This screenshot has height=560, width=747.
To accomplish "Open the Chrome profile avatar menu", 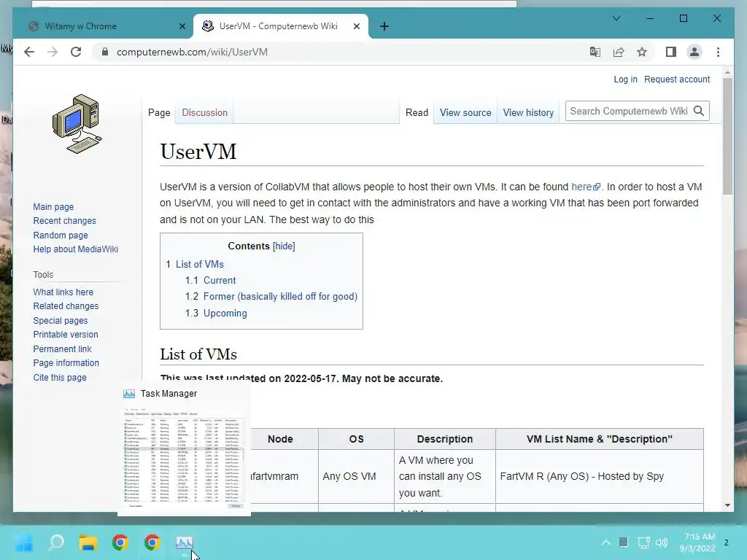I will point(694,52).
